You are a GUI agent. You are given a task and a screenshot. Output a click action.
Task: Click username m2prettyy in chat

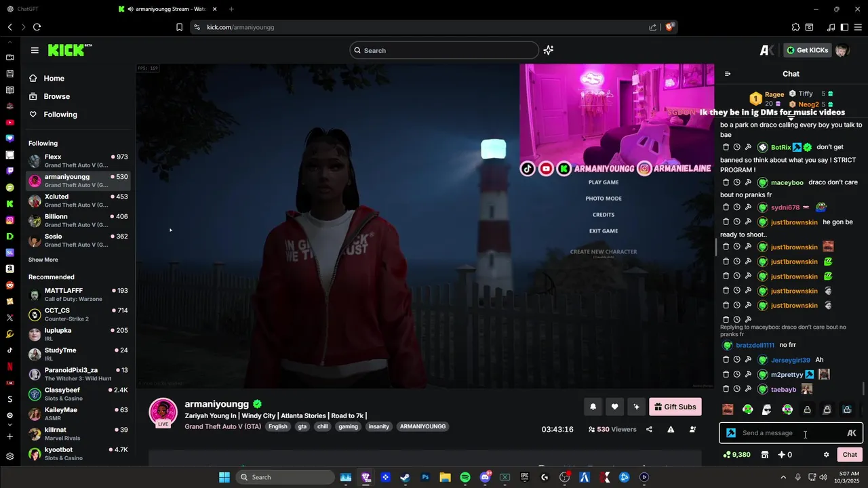click(787, 375)
